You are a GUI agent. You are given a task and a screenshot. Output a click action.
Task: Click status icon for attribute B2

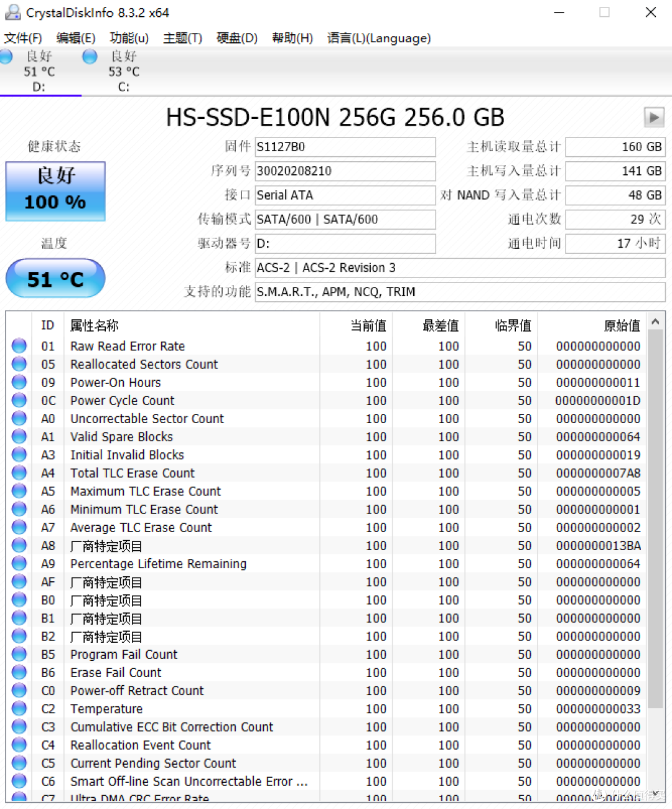point(19,635)
